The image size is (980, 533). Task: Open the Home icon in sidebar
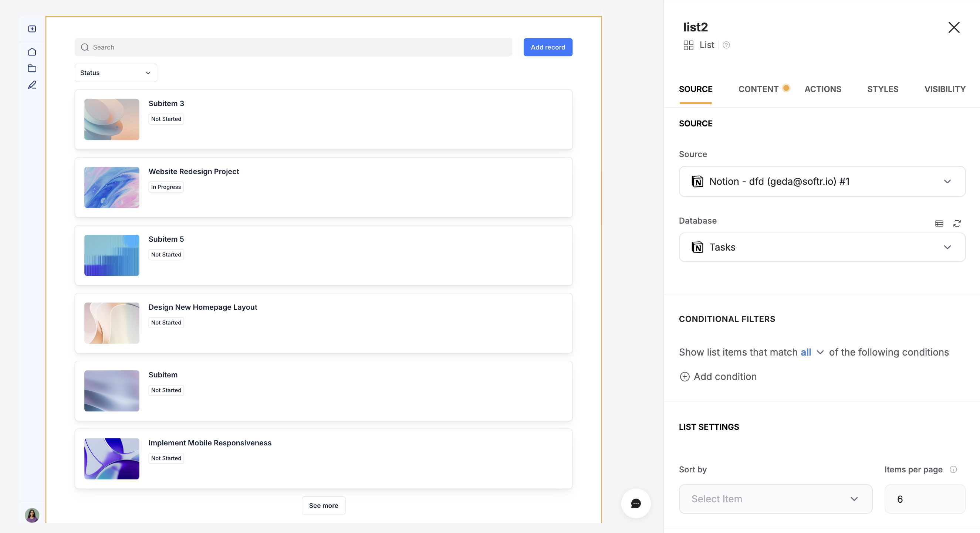32,51
